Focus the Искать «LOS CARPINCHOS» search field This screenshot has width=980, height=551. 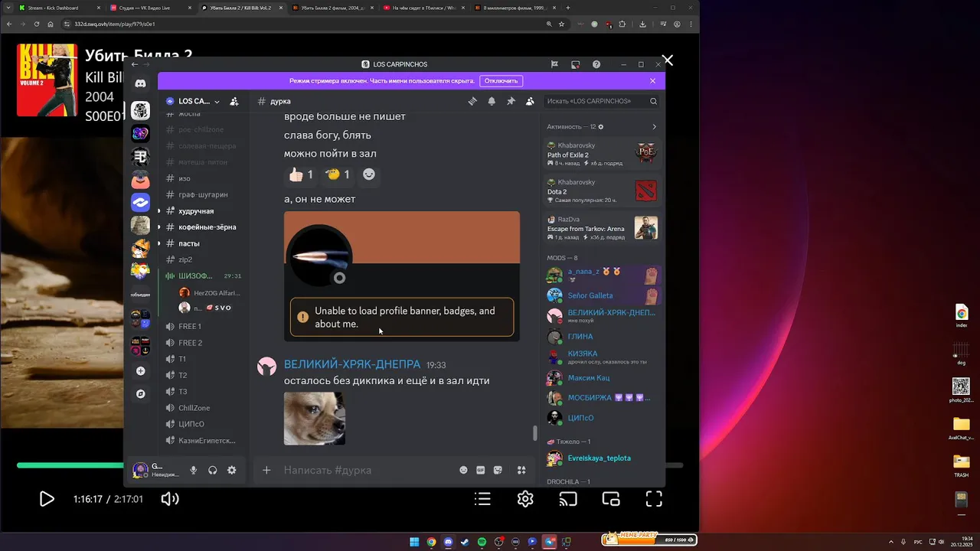click(602, 101)
